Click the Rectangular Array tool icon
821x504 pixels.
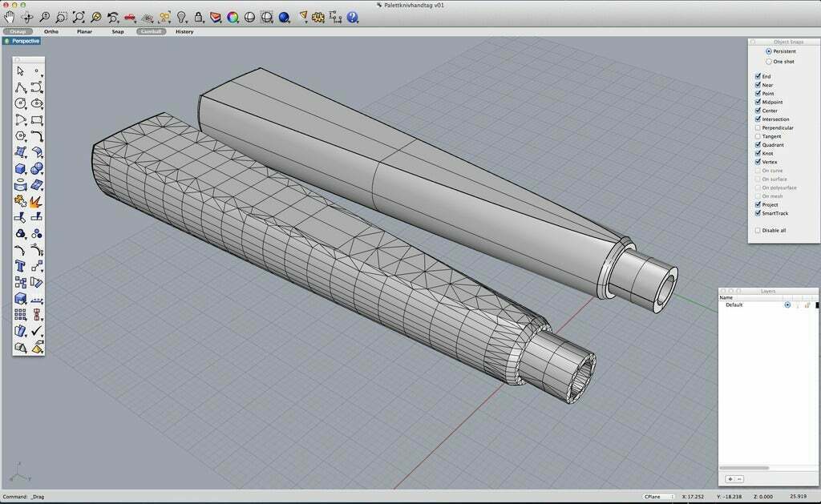coord(20,315)
